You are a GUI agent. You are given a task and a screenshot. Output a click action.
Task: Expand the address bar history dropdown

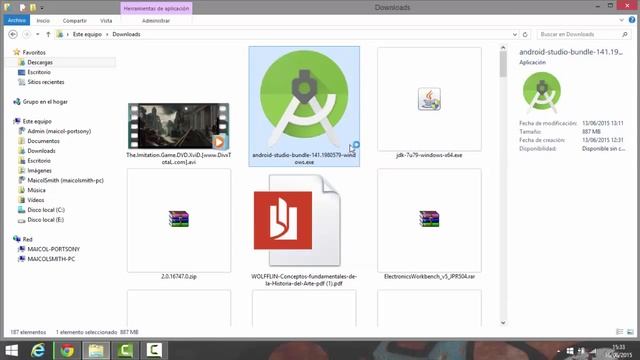click(x=515, y=34)
